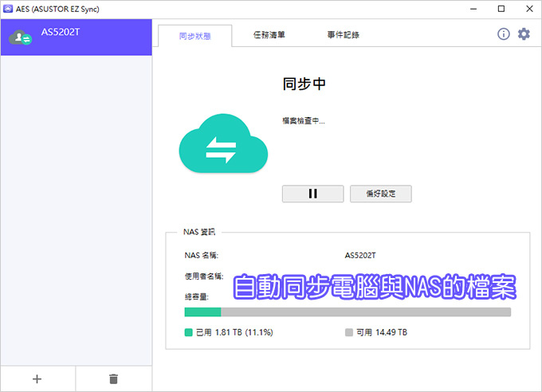This screenshot has width=542, height=392.
Task: Click the storage usage progress bar
Action: pos(348,312)
